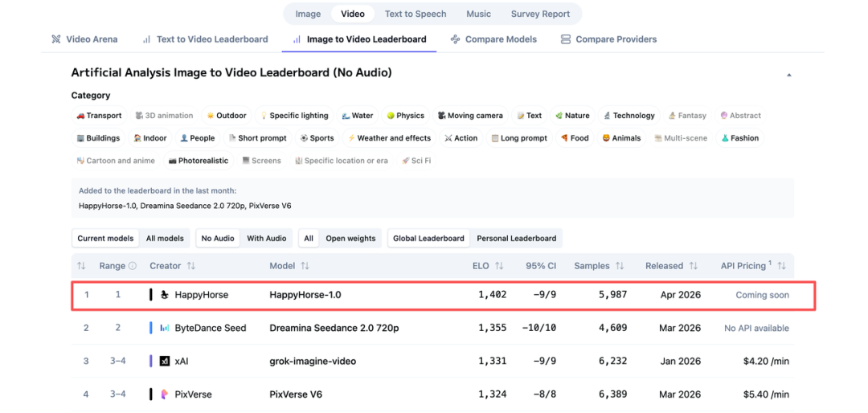Select the Photorealistic category chip
Viewport: 868px width, 413px height.
click(198, 161)
